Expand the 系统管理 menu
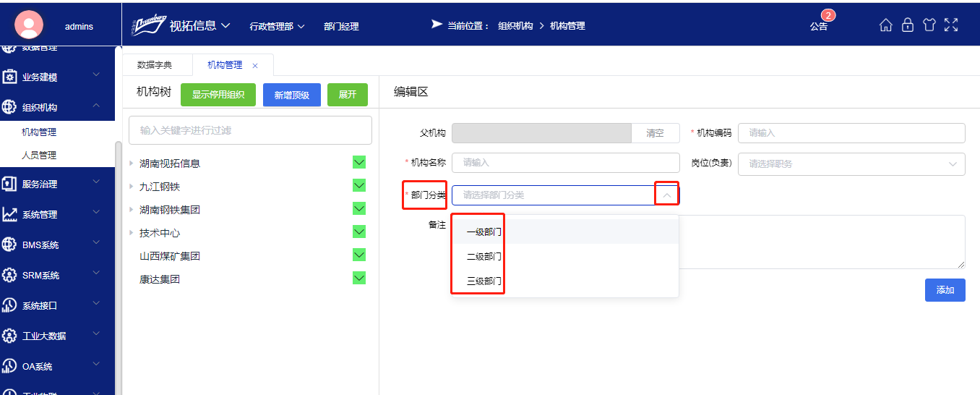Viewport: 980px width, 395px height. [96, 213]
